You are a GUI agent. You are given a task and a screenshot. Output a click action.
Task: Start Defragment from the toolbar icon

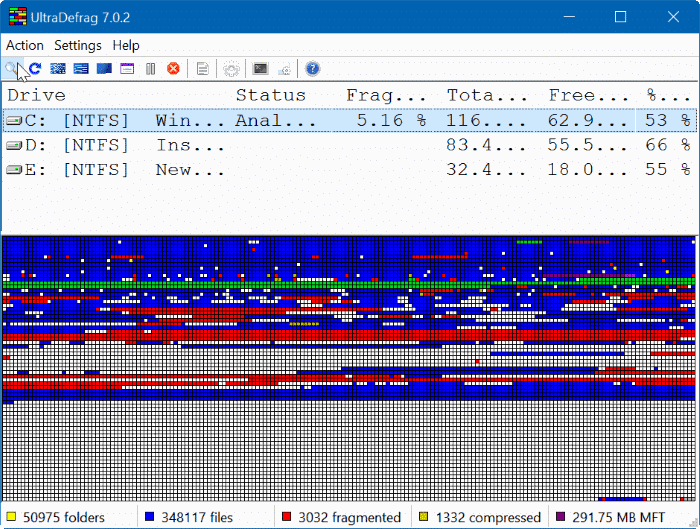click(58, 69)
